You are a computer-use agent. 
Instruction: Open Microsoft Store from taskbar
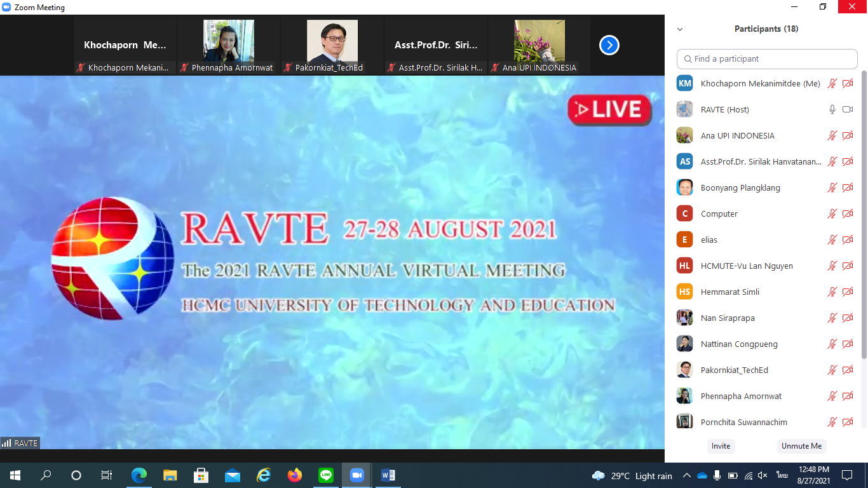[201, 475]
